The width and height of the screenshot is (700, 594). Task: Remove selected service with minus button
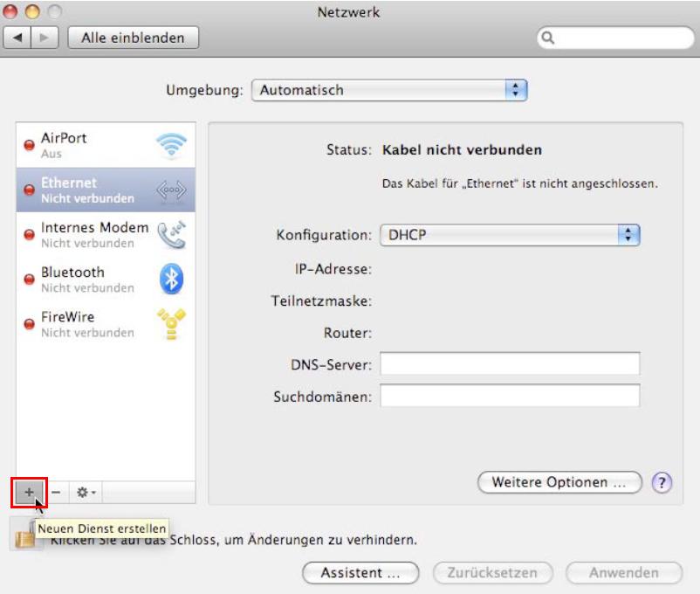click(56, 492)
